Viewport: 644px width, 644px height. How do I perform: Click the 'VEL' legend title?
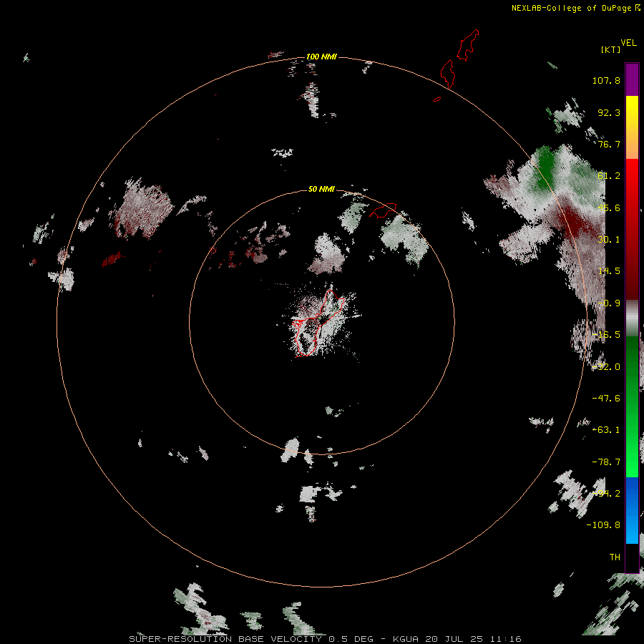click(x=628, y=43)
